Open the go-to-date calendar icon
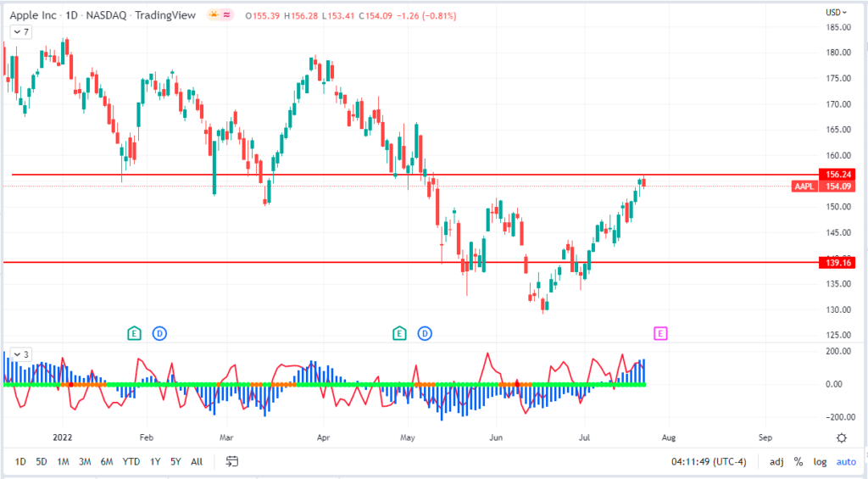Viewport: 868px width, 479px height. [x=232, y=461]
